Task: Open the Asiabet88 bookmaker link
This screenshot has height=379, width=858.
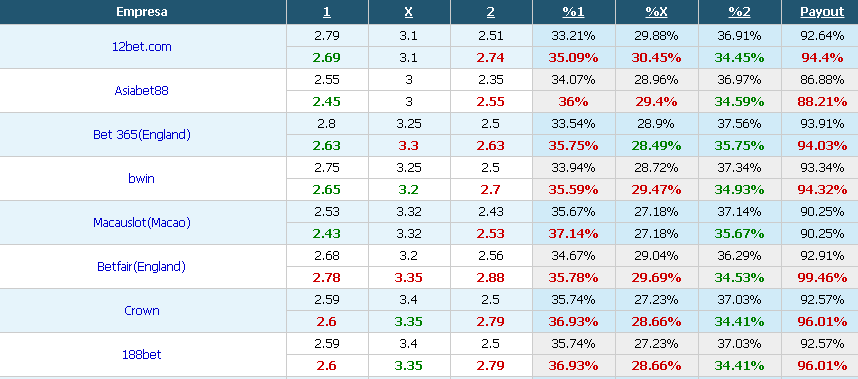Action: pyautogui.click(x=142, y=90)
